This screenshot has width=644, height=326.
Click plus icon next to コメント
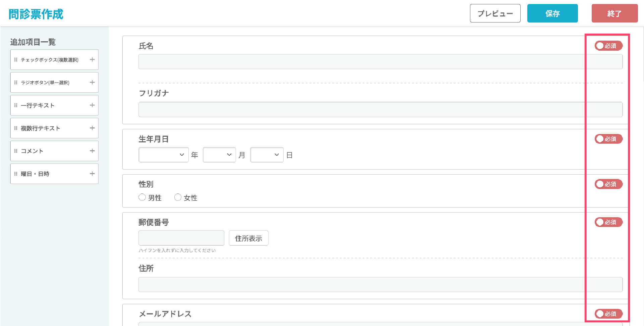pyautogui.click(x=92, y=151)
